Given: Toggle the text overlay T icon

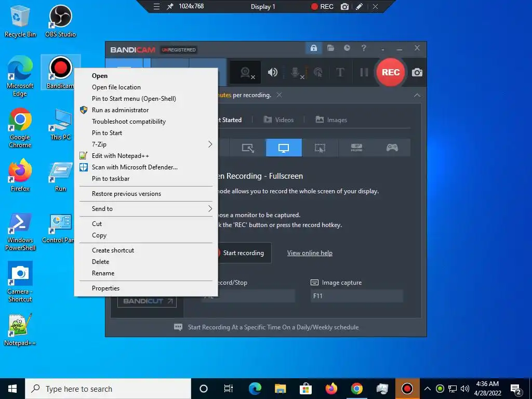Looking at the screenshot, I should [340, 72].
